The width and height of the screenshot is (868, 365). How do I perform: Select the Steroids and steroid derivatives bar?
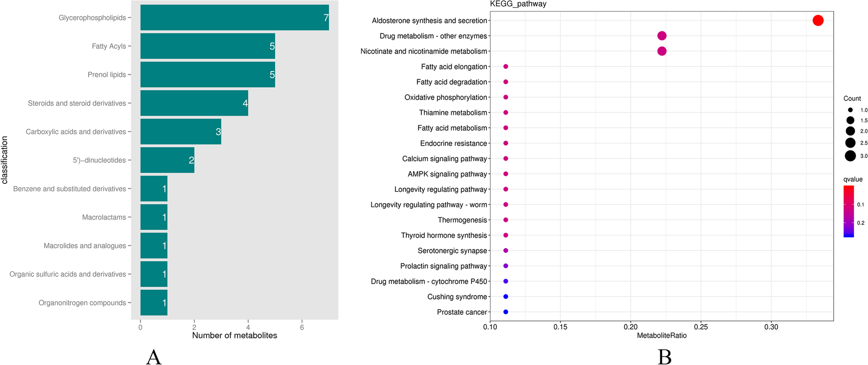point(194,103)
